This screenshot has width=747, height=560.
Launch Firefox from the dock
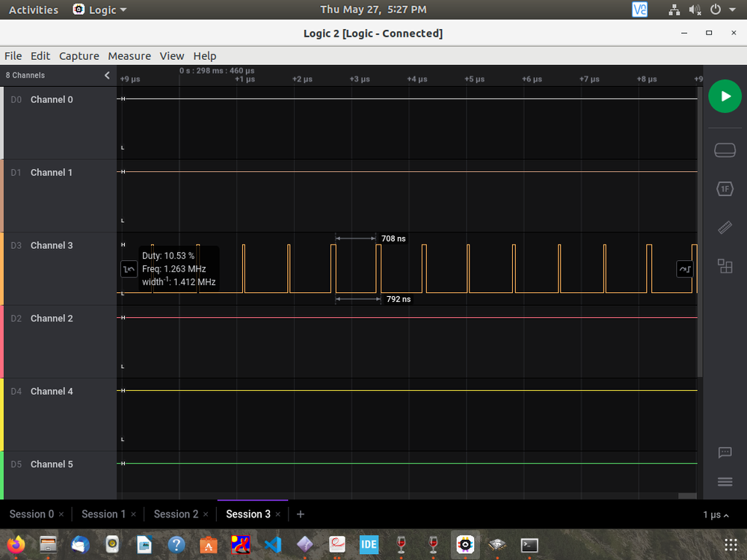tap(16, 544)
